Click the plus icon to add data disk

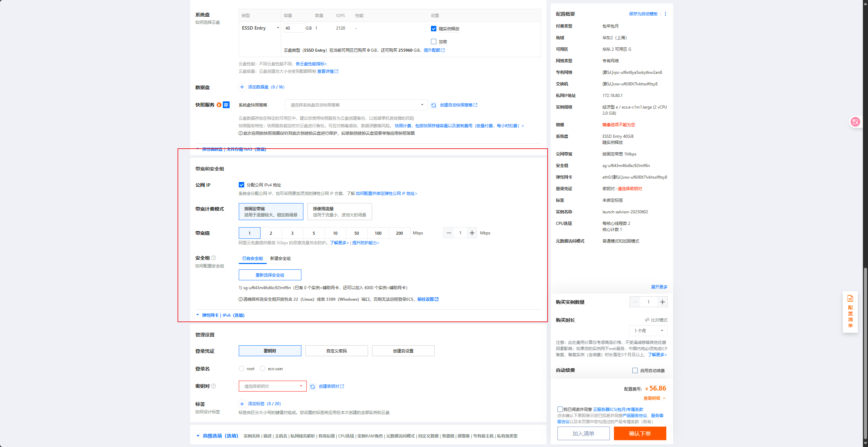click(x=242, y=87)
